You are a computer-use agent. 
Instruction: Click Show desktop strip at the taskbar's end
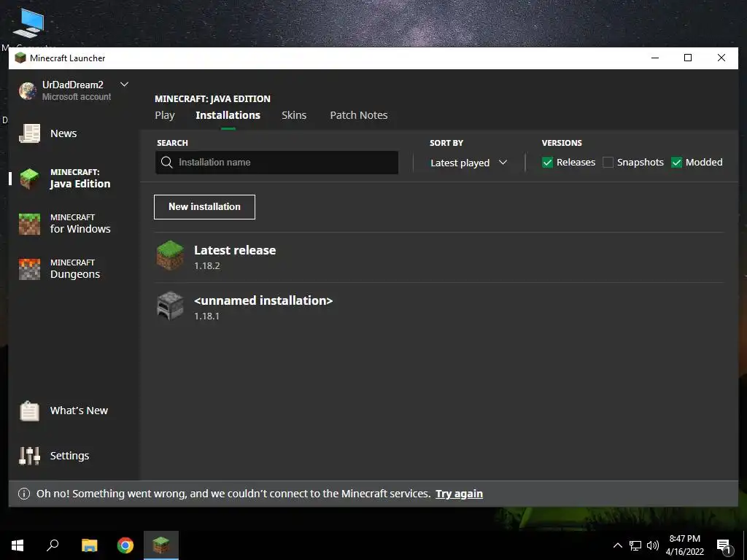click(x=745, y=545)
